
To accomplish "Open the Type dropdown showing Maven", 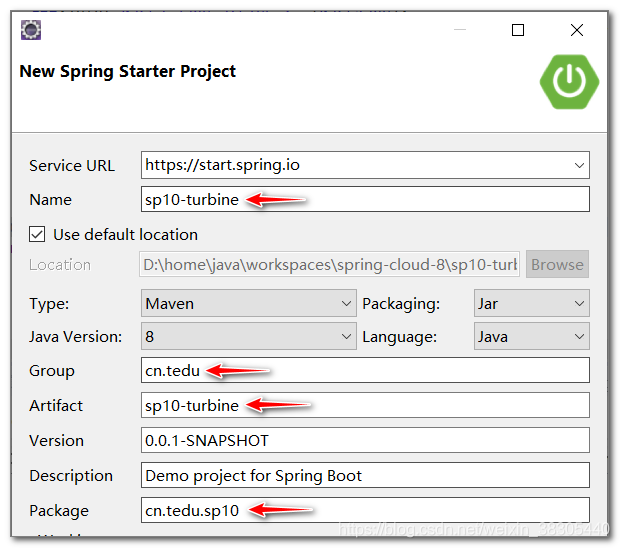I will (x=249, y=303).
